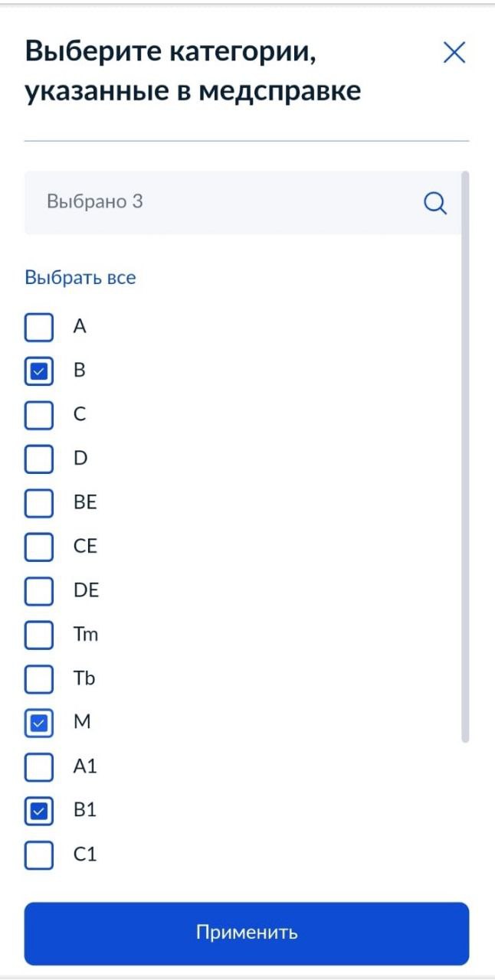
Task: Click the blue "Применить" button
Action: click(247, 933)
